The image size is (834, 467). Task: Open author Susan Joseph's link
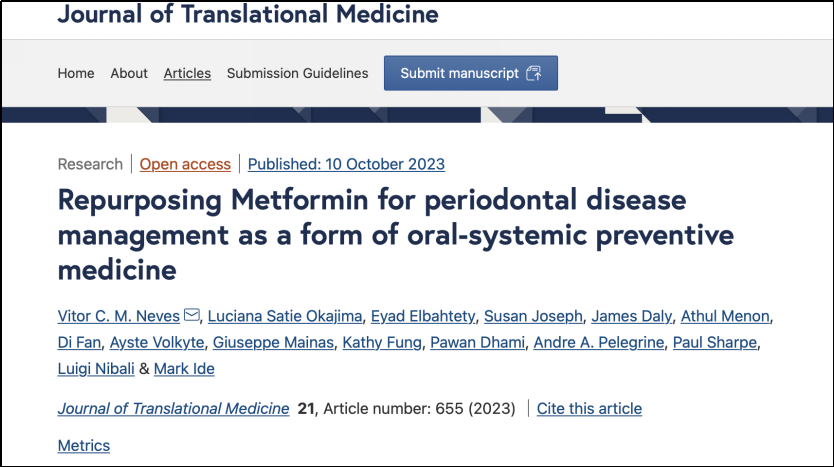pyautogui.click(x=533, y=316)
